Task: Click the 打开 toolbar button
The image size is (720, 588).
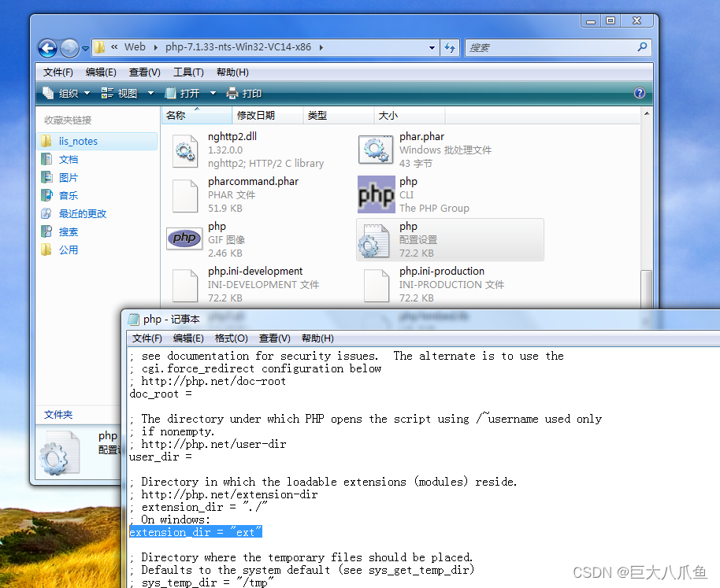Action: click(x=182, y=94)
